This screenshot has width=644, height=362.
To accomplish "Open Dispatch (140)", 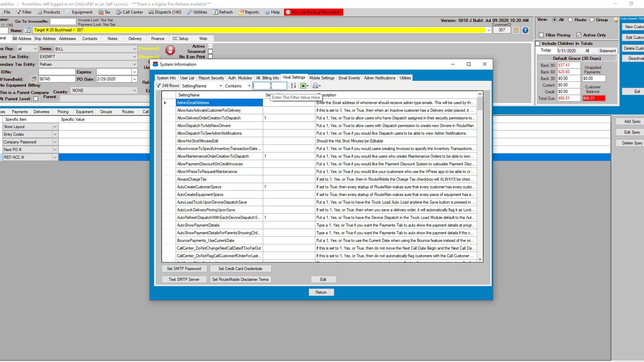I will pos(165,12).
